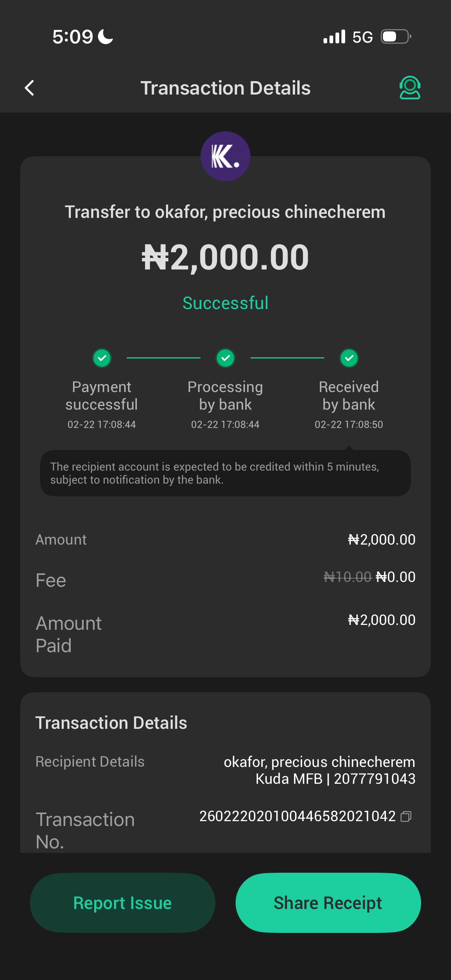Viewport: 451px width, 980px height.
Task: Tap the Amount Paid value
Action: point(381,620)
